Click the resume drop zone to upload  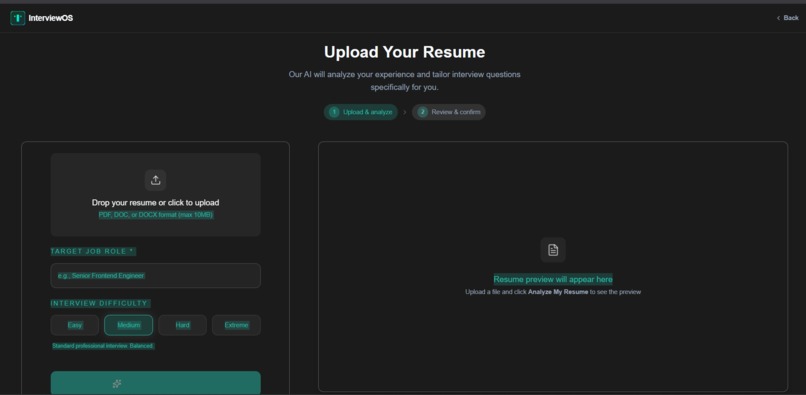tap(156, 195)
